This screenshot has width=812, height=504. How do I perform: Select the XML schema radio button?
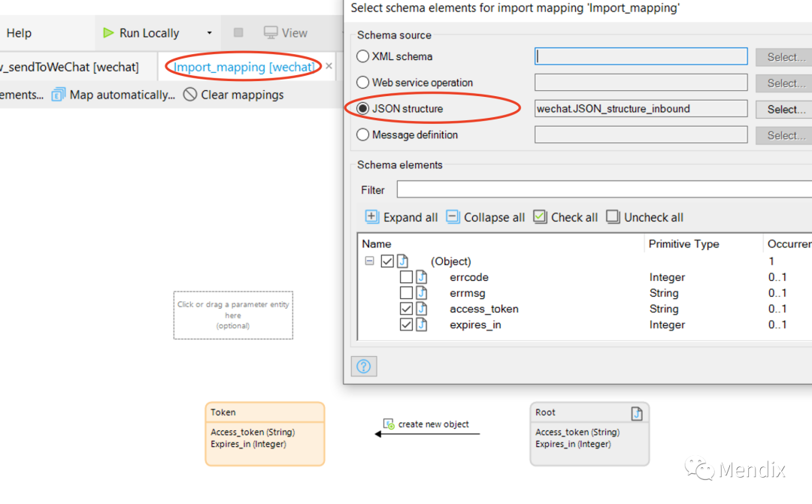pos(362,56)
